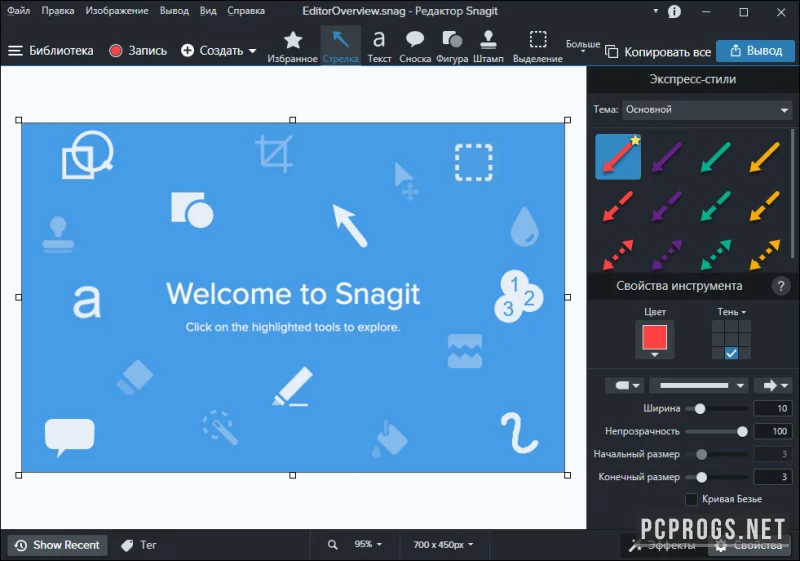Open the Share (Вывод) menu in menu bar
The width and height of the screenshot is (800, 561).
point(174,11)
